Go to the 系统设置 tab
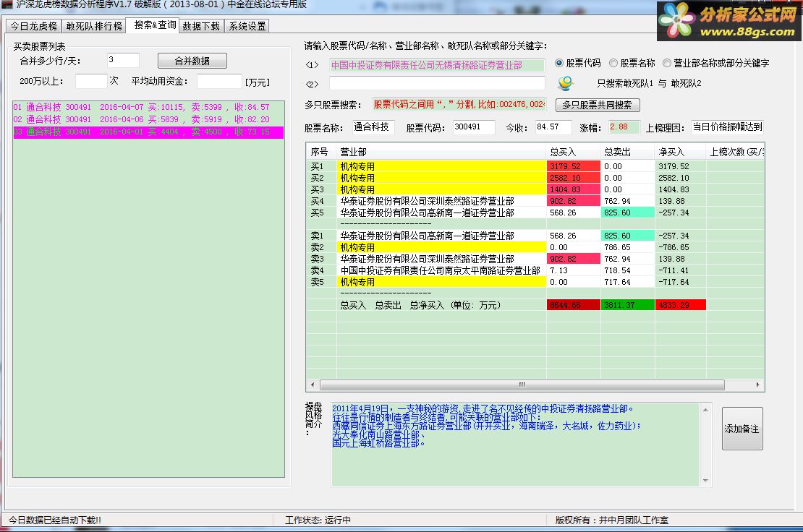Image resolution: width=803 pixels, height=532 pixels. pos(247,26)
